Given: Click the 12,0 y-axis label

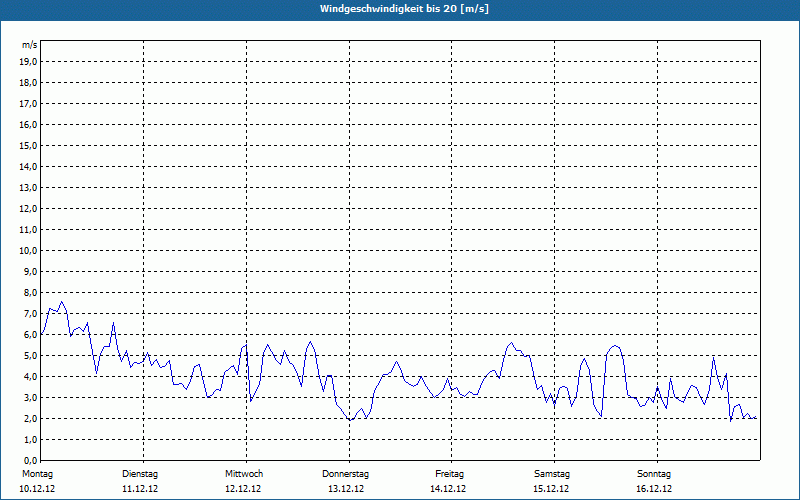Looking at the screenshot, I should coord(28,209).
